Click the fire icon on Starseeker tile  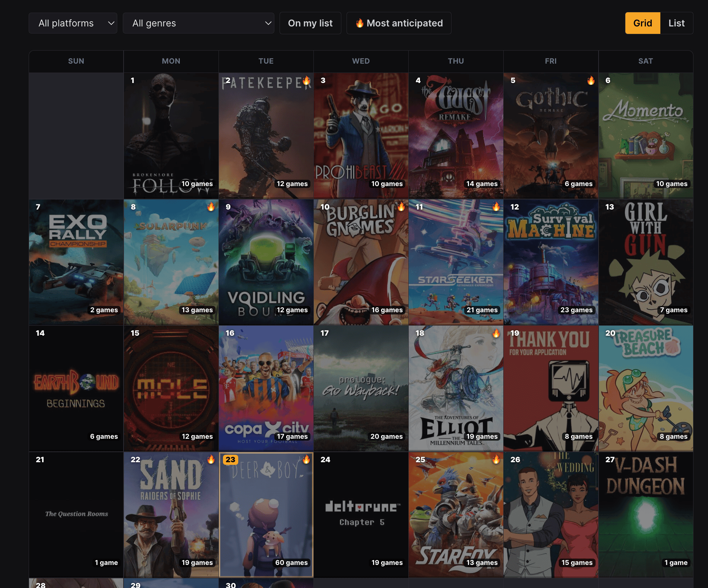pos(496,207)
